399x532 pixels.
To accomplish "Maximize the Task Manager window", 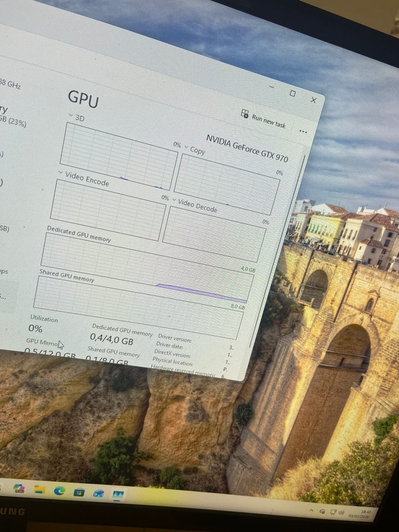I will click(293, 94).
